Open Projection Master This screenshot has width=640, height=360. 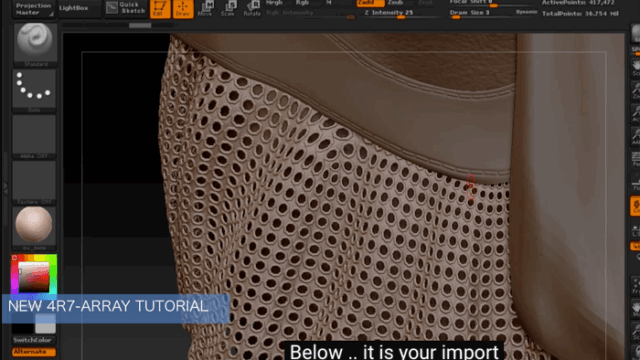click(34, 9)
